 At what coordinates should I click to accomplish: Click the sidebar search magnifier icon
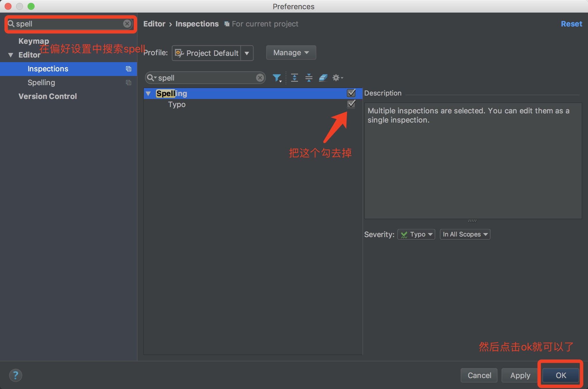(x=11, y=24)
